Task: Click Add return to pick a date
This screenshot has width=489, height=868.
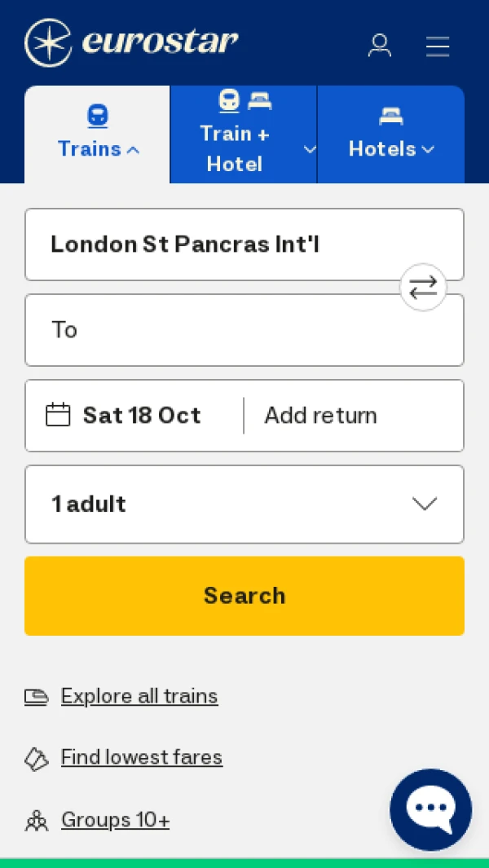Action: [320, 415]
